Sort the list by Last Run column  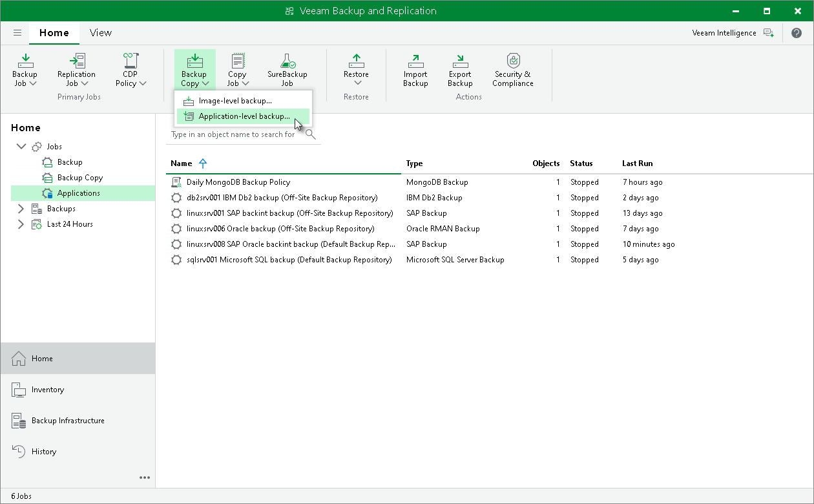(x=637, y=163)
